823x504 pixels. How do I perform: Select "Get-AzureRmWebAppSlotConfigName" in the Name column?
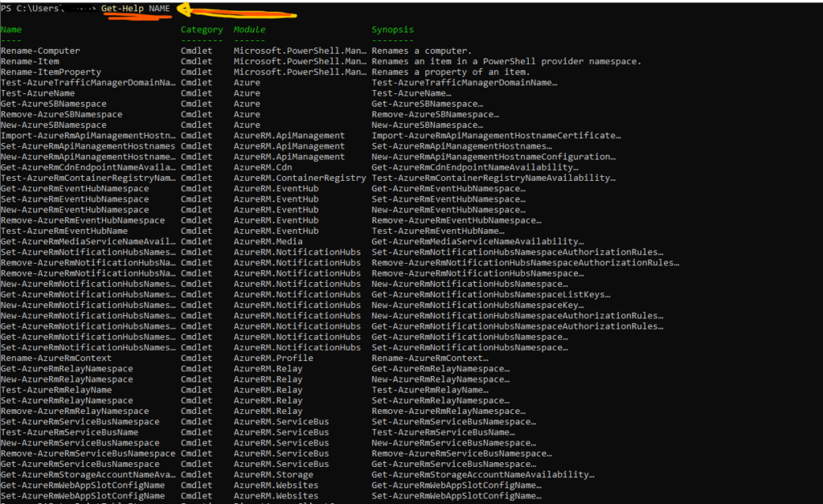click(83, 485)
